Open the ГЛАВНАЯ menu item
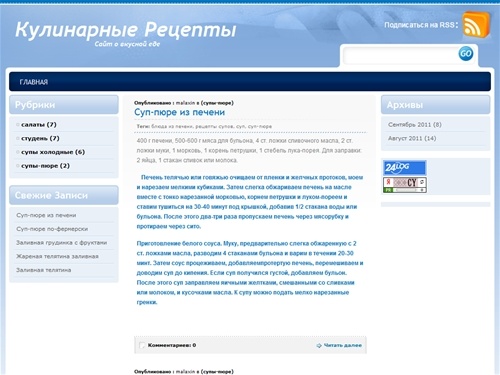The image size is (500, 375). pyautogui.click(x=34, y=82)
